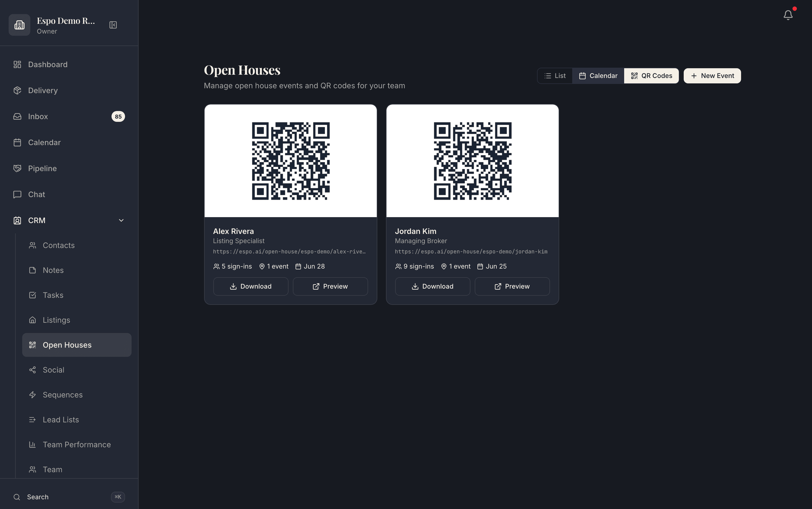Open Dashboard from the sidebar
Image resolution: width=812 pixels, height=509 pixels.
pos(69,64)
